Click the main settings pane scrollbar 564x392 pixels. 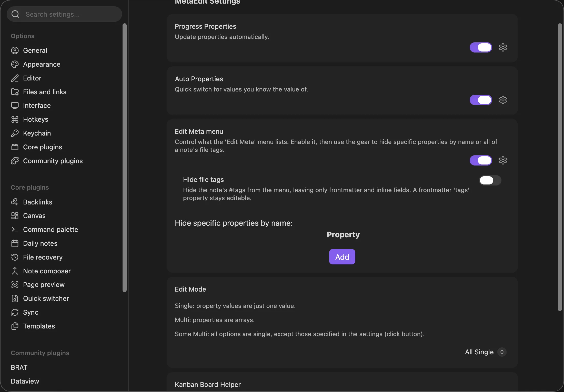[560, 167]
